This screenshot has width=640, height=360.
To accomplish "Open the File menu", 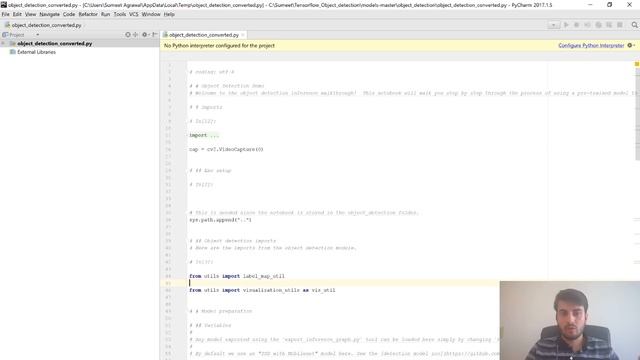I will pyautogui.click(x=5, y=14).
